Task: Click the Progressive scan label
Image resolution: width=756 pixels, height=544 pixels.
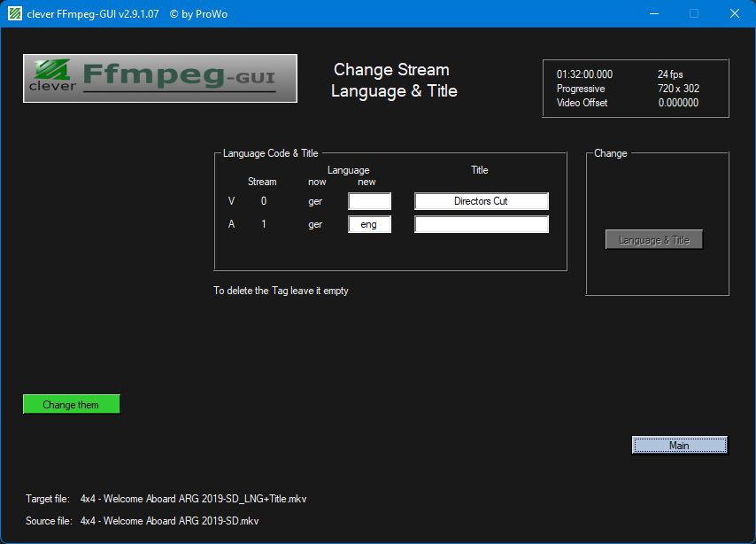Action: [x=581, y=89]
